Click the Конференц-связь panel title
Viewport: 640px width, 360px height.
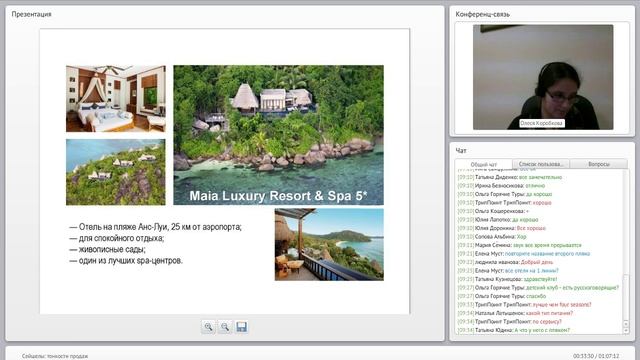pos(482,14)
